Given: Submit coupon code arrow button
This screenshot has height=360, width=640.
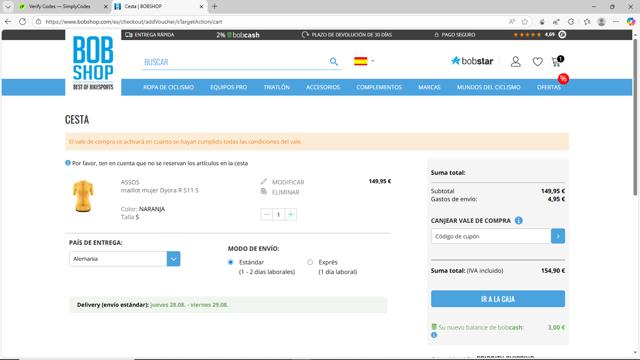Looking at the screenshot, I should coord(558,236).
